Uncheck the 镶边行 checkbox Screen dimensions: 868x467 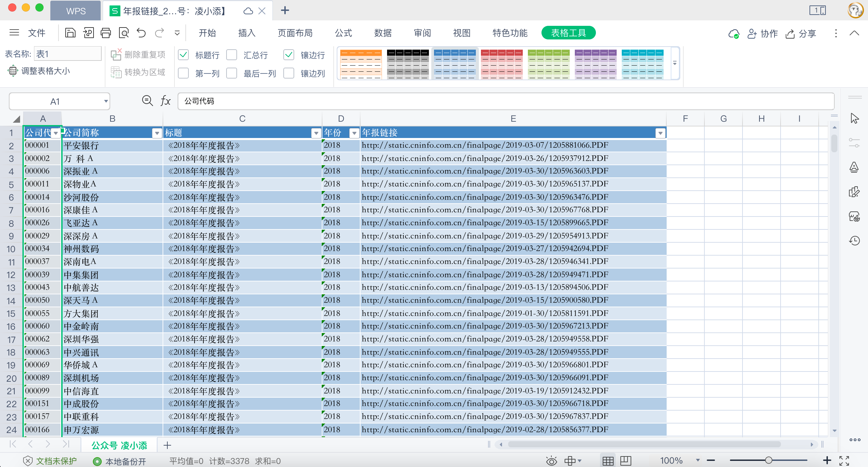(x=289, y=55)
